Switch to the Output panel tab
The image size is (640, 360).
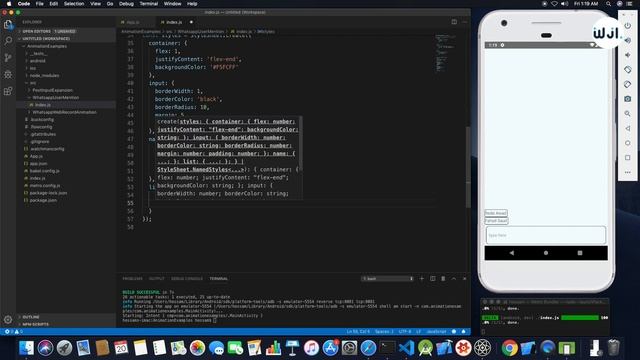(x=156, y=279)
